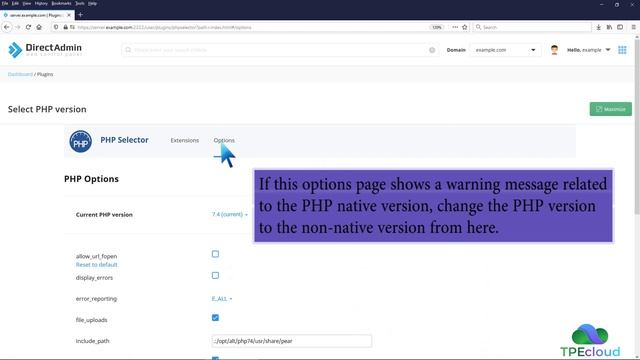Open the Current PHP version 7.4 dropdown
The image size is (640, 360).
pyautogui.click(x=230, y=214)
